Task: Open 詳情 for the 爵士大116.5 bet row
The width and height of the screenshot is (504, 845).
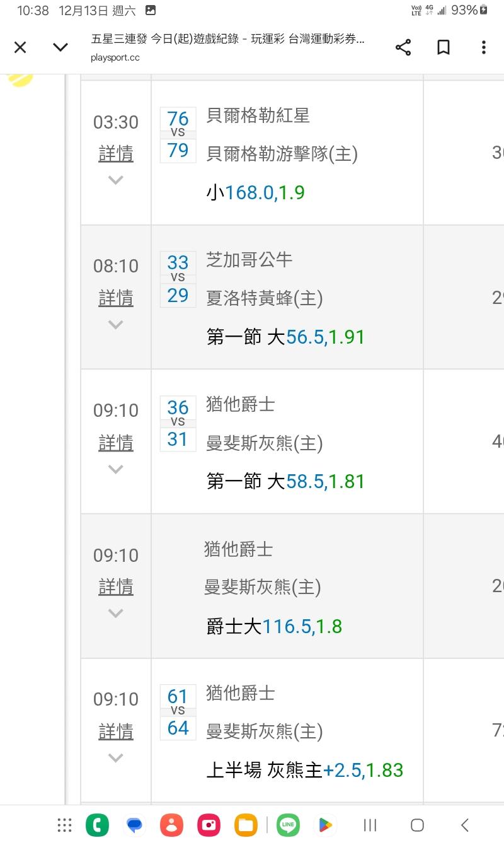Action: click(x=116, y=587)
